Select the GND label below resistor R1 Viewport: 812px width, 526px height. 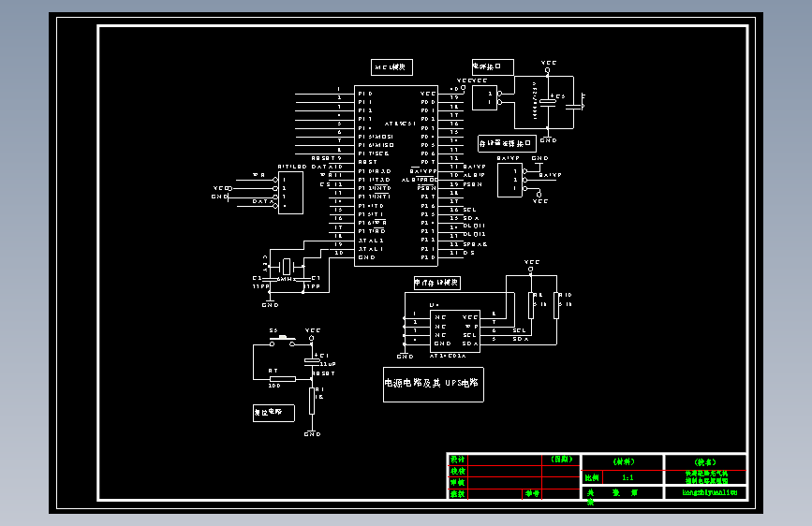point(312,434)
